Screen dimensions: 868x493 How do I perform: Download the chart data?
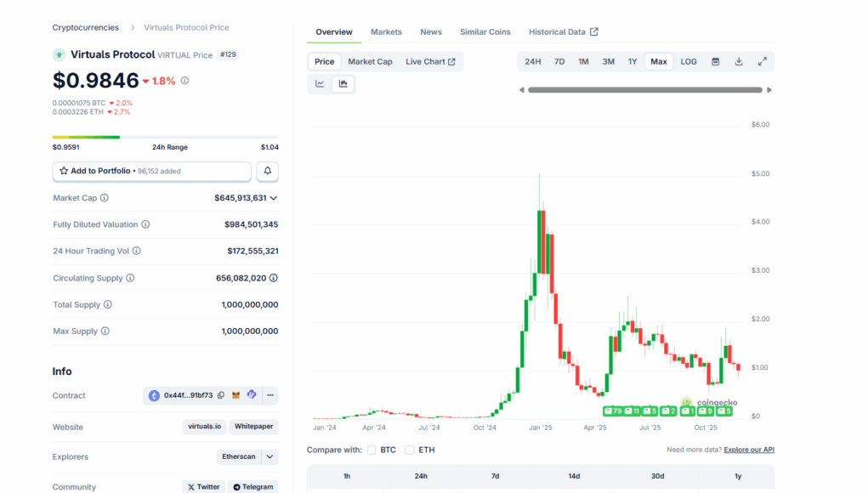point(739,61)
